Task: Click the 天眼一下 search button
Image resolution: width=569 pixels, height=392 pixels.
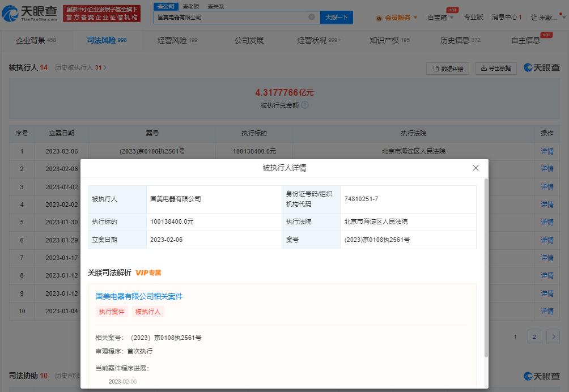Action: click(x=337, y=17)
